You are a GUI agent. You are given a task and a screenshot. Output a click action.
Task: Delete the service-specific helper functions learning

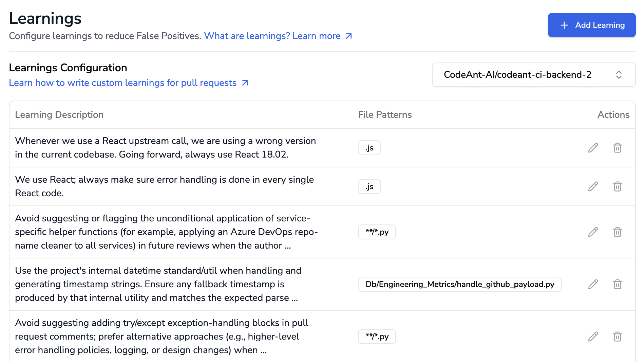pyautogui.click(x=618, y=232)
